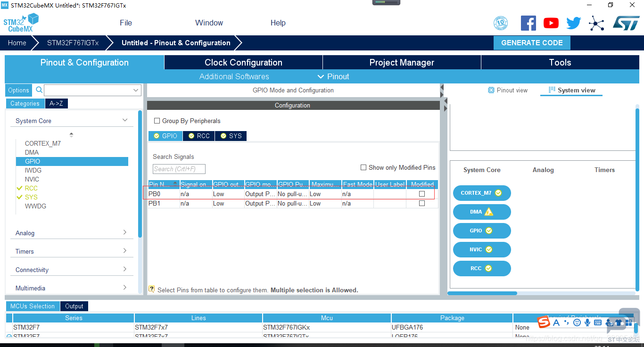This screenshot has width=644, height=347.
Task: Select the Pinout & Configuration tab
Action: 84,62
